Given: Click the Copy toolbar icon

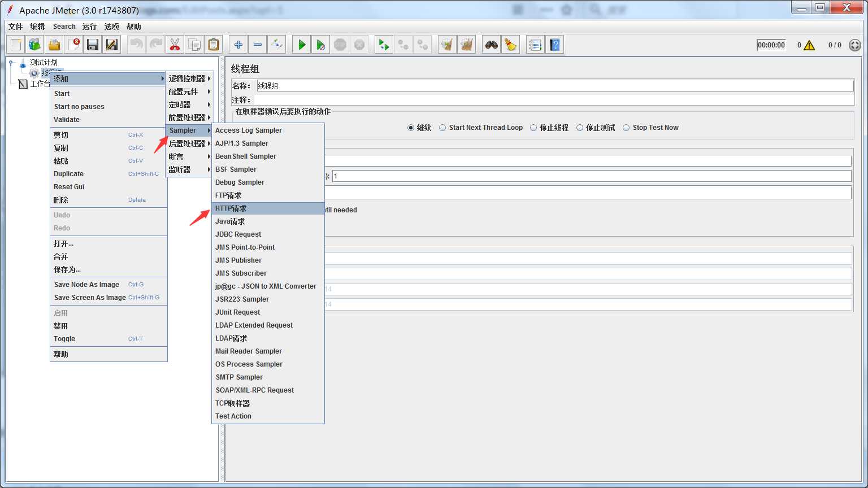Looking at the screenshot, I should pyautogui.click(x=194, y=45).
